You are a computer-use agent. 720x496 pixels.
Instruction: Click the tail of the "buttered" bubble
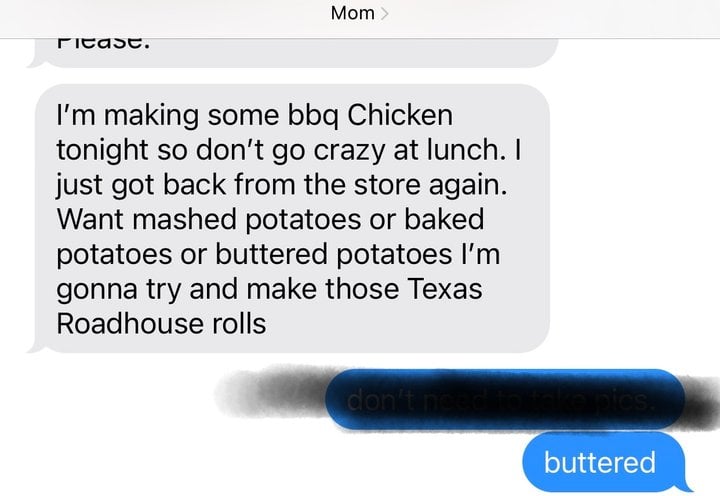pos(687,486)
